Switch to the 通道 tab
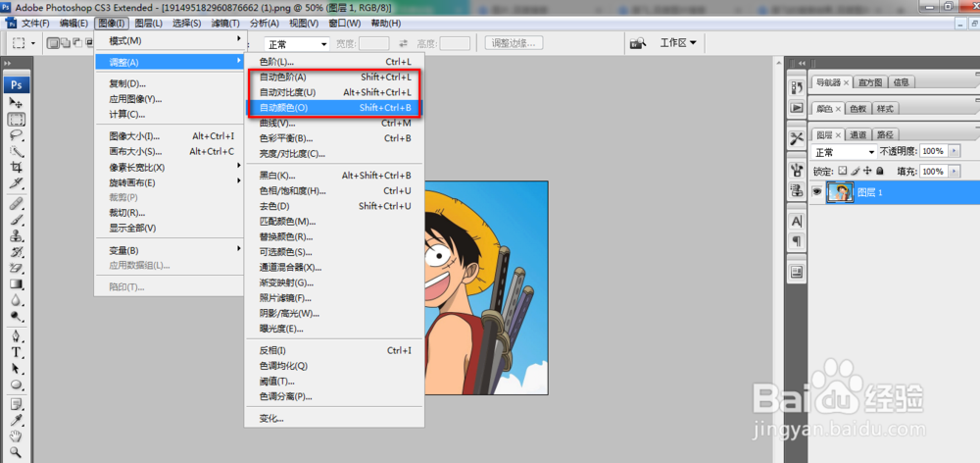Viewport: 980px width, 463px height. [857, 134]
